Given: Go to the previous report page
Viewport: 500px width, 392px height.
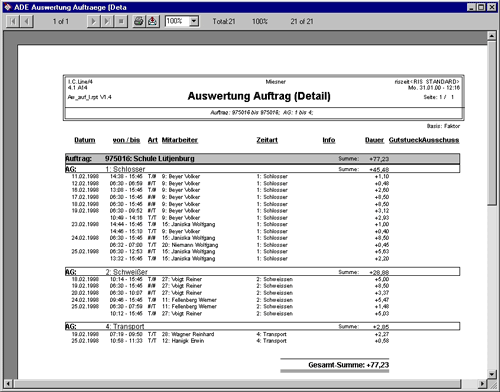Looking at the screenshot, I should pos(26,22).
